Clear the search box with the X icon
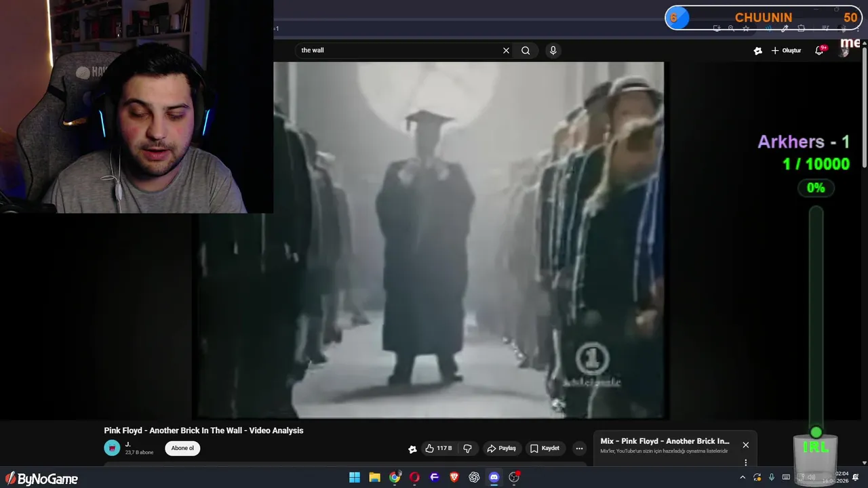Image resolution: width=868 pixels, height=488 pixels. point(506,50)
